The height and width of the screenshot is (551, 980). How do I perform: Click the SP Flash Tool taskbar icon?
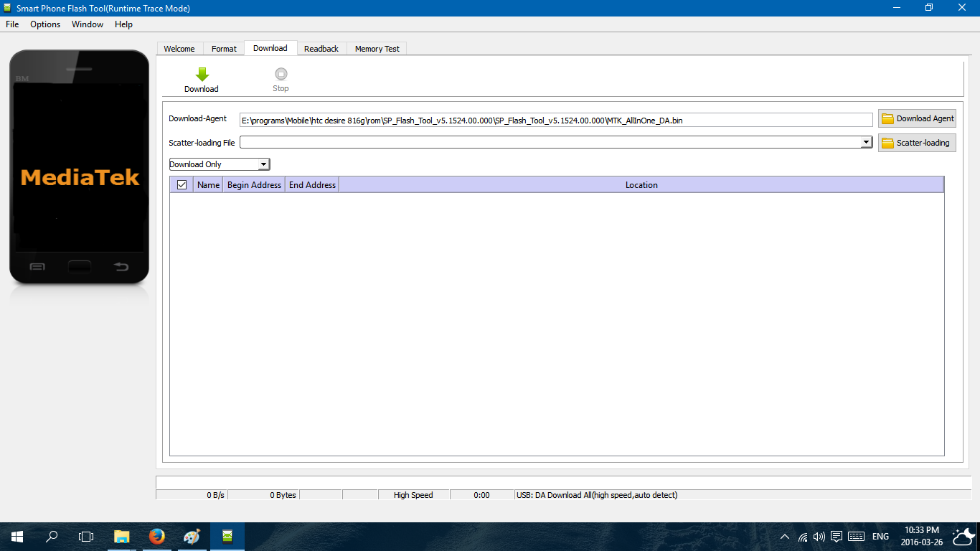pyautogui.click(x=227, y=537)
